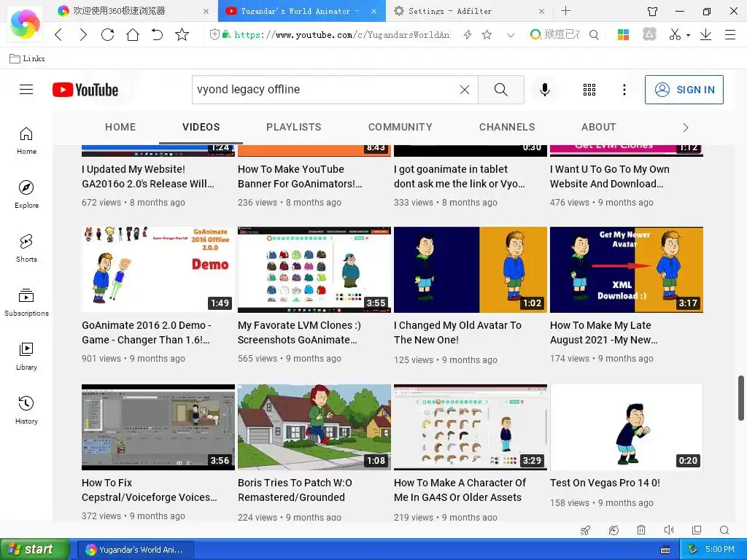Open Test On Vegas Pro 14 0! title
This screenshot has width=747, height=560.
605,483
